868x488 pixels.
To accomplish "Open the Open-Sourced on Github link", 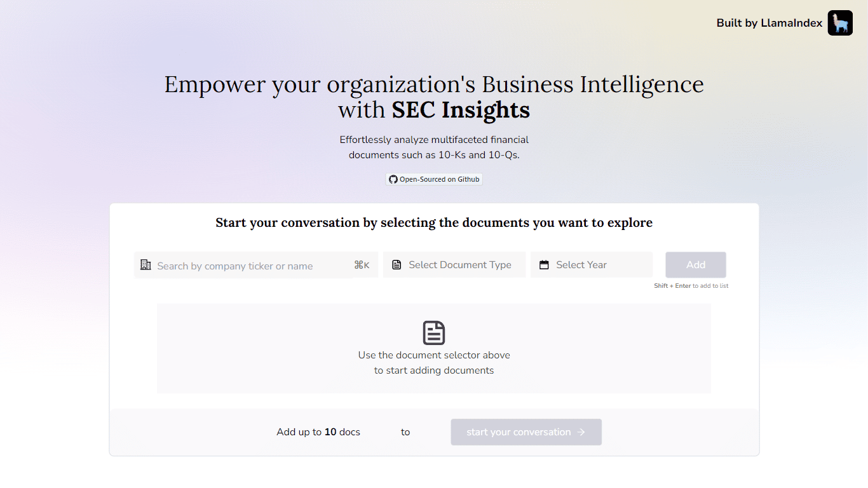I will 434,180.
